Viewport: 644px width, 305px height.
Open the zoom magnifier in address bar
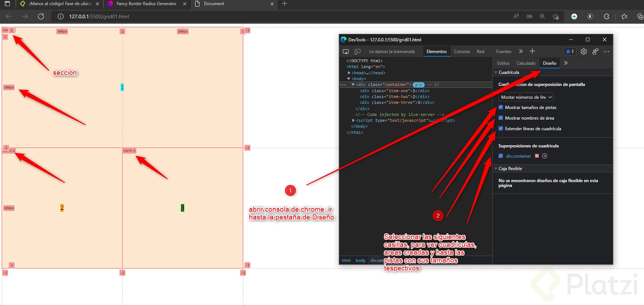pos(542,16)
